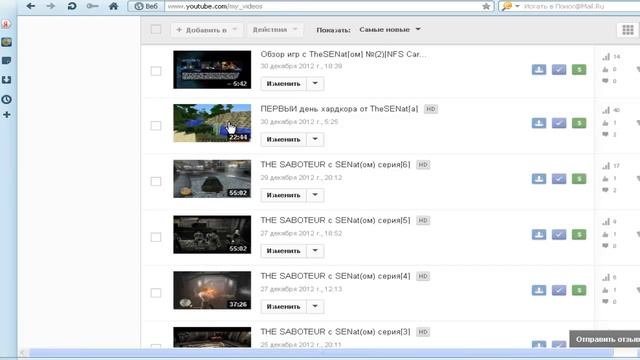Click the search engine icon in the search box

coord(507,6)
